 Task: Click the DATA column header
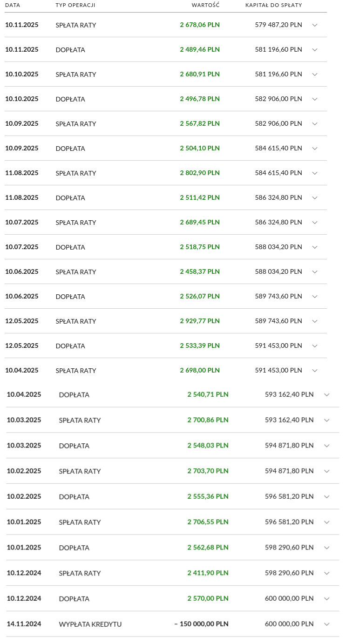point(13,5)
